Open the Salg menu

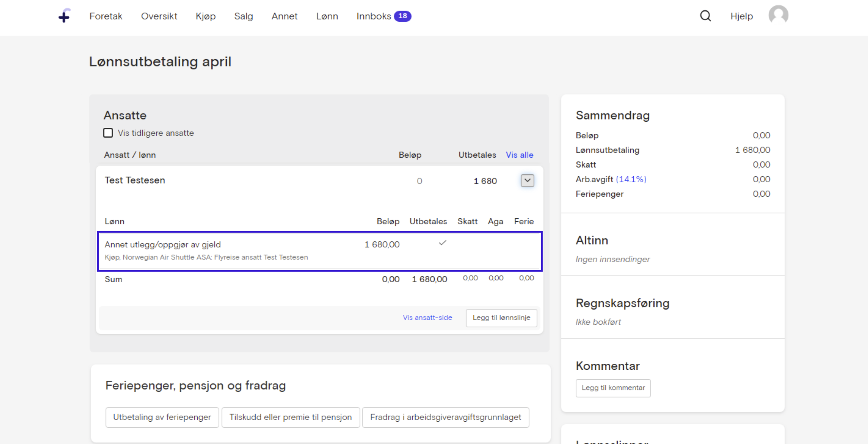(x=243, y=16)
